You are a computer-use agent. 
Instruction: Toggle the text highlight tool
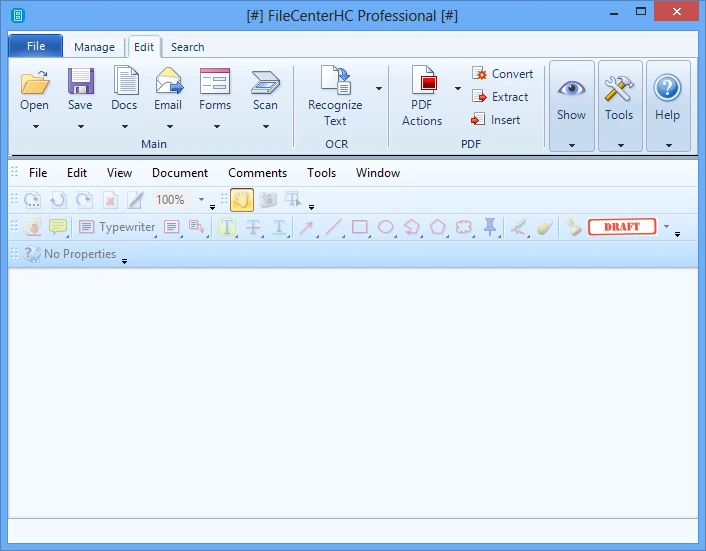(x=227, y=227)
